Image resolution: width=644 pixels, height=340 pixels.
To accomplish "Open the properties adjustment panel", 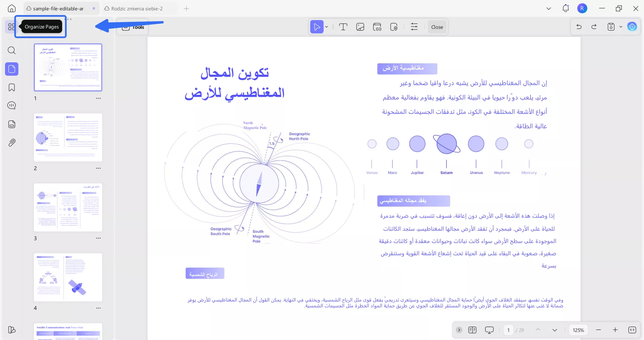I will tap(414, 27).
